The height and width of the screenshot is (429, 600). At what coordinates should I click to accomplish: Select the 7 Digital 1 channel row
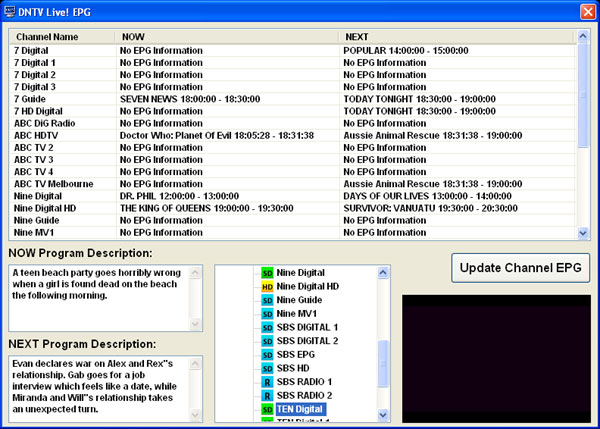293,63
